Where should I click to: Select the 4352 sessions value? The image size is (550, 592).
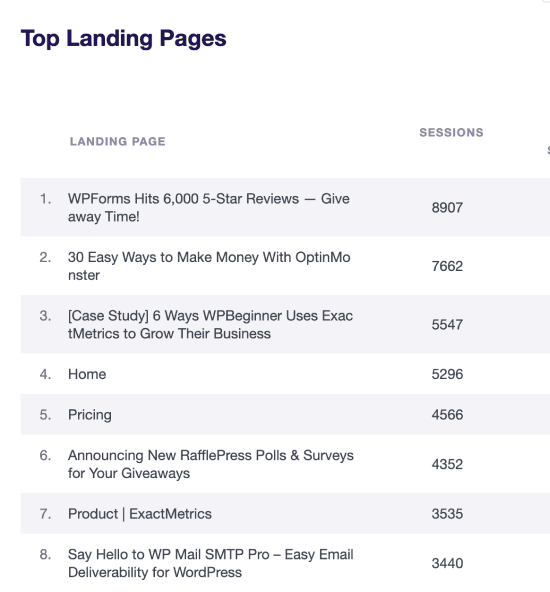(x=447, y=464)
